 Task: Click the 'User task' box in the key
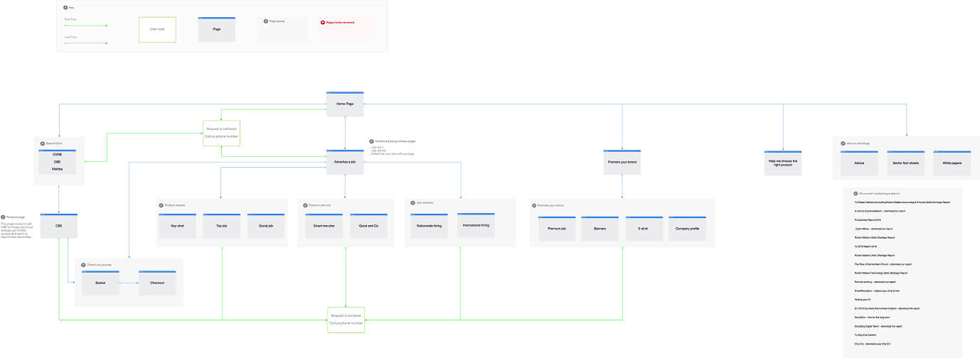(x=157, y=30)
